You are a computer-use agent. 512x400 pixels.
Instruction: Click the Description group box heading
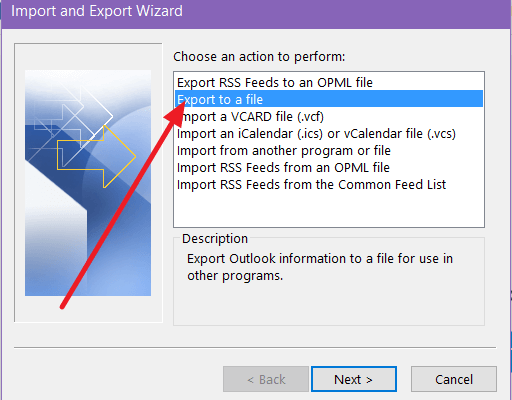pyautogui.click(x=215, y=239)
